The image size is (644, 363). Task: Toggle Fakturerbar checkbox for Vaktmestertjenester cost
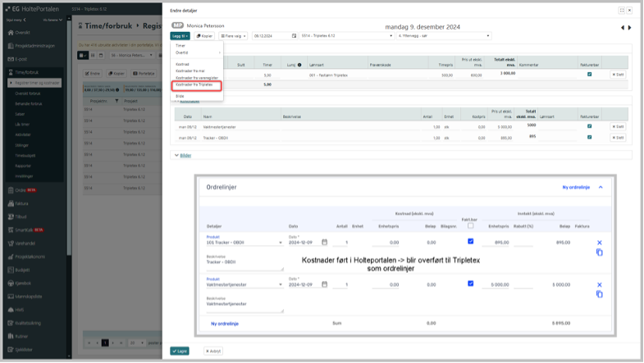(589, 126)
